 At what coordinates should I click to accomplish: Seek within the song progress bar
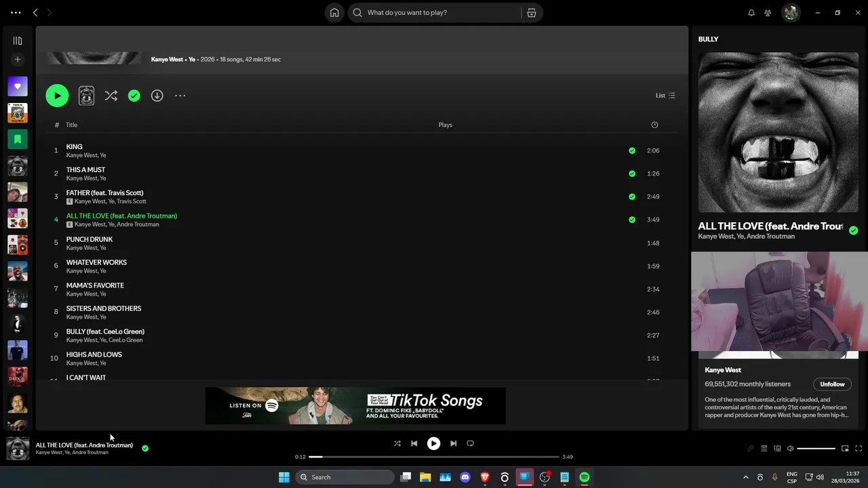[434, 457]
